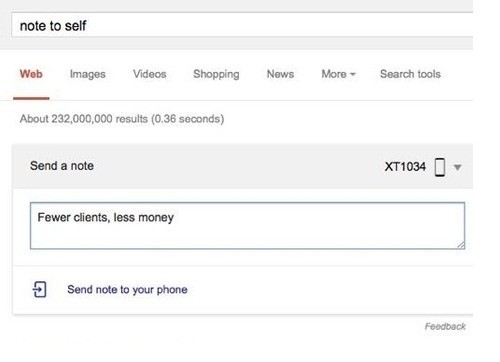Screen dimensions: 500x362
Task: Open the More dropdown menu
Action: [x=338, y=74]
